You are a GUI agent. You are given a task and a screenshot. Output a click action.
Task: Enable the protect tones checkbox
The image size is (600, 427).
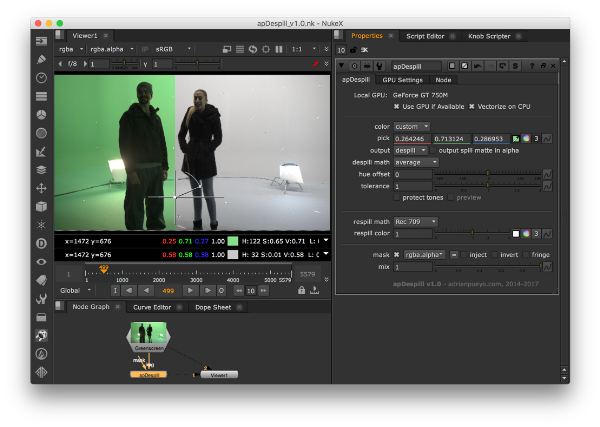[397, 197]
